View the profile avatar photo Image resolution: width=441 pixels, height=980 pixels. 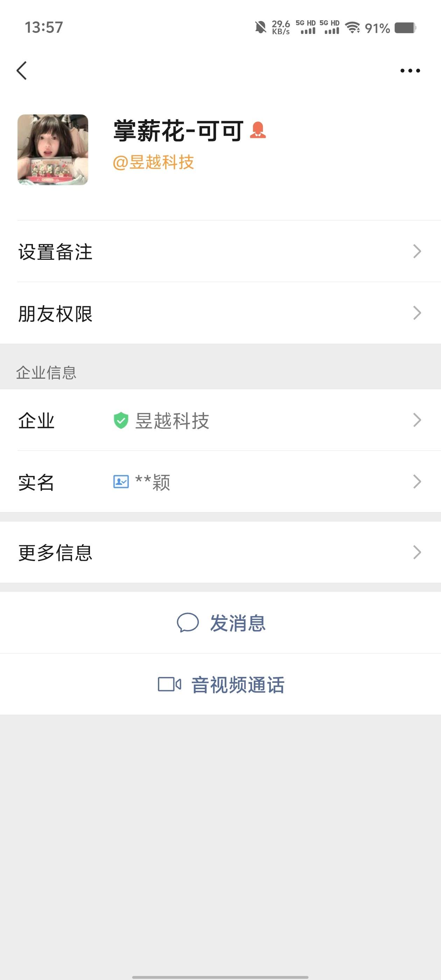pyautogui.click(x=53, y=149)
